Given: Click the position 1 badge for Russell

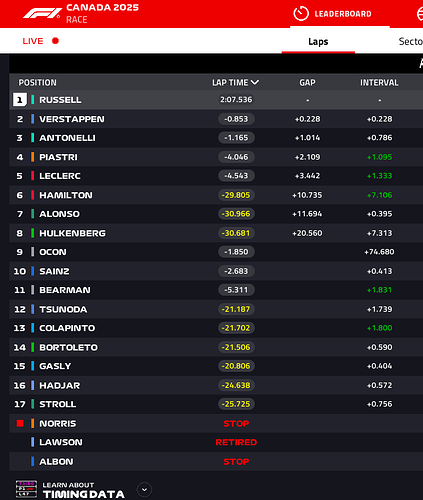Looking at the screenshot, I should [20, 100].
